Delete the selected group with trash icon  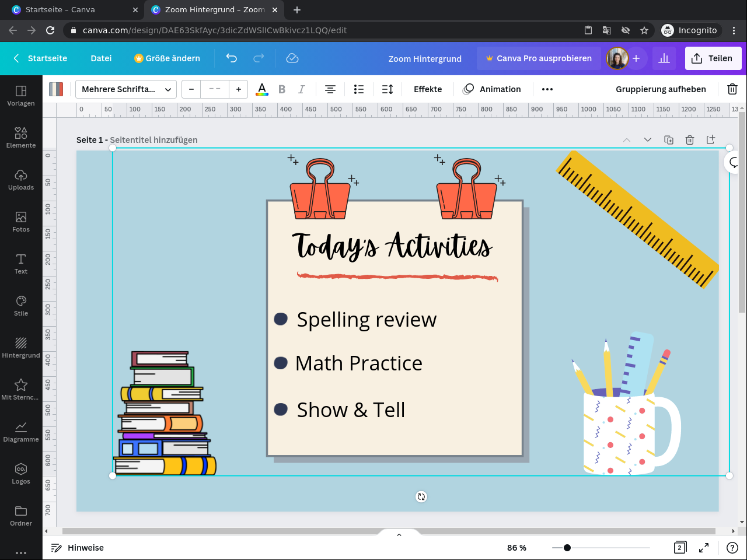click(x=732, y=89)
